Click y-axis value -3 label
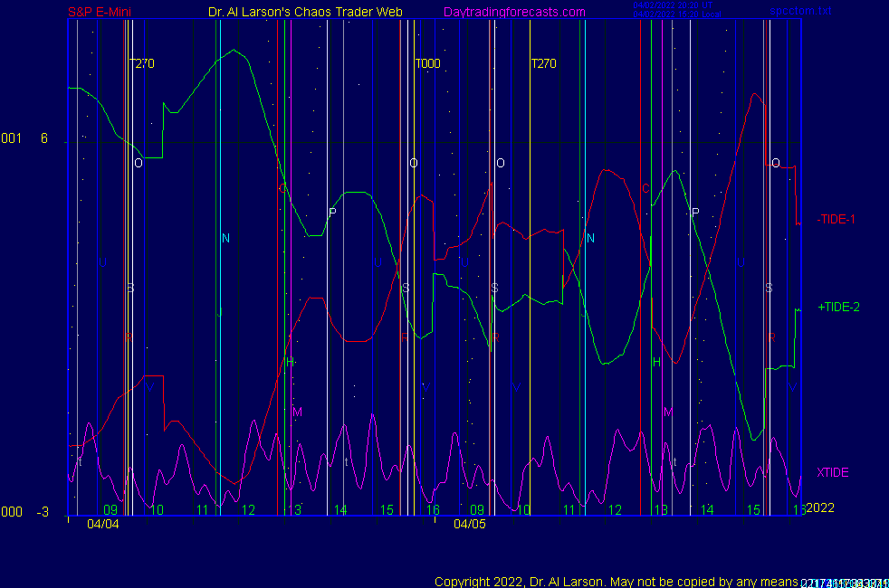 point(43,512)
